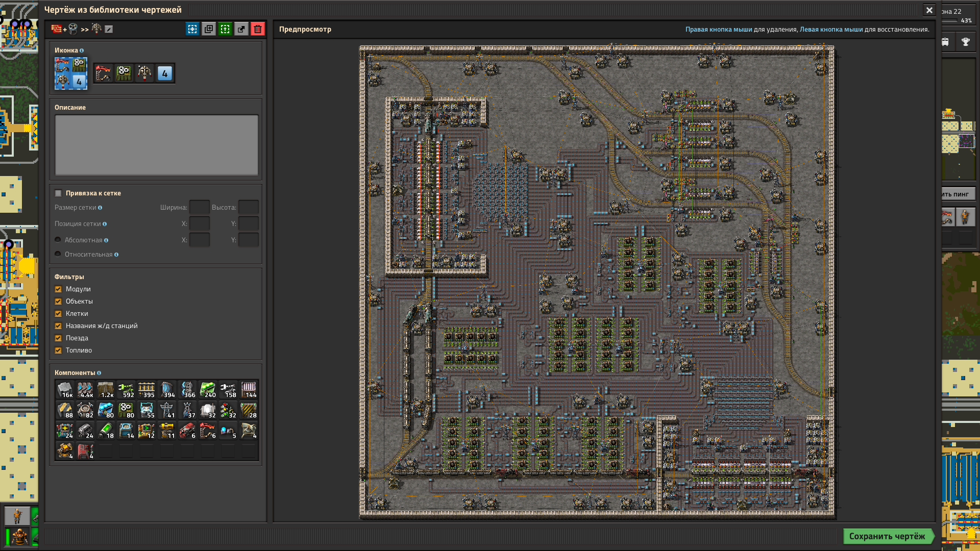Click the Левая кнопка мыши hint text

tap(831, 29)
